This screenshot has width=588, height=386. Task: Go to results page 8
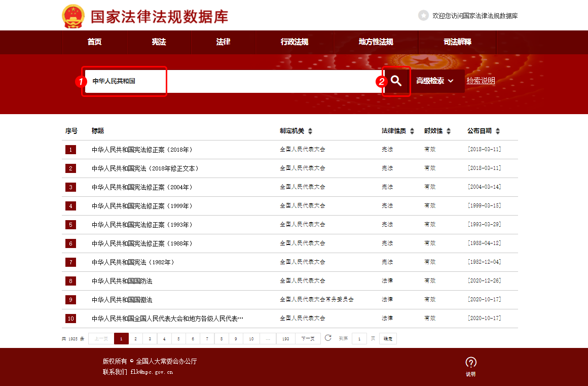(221, 339)
